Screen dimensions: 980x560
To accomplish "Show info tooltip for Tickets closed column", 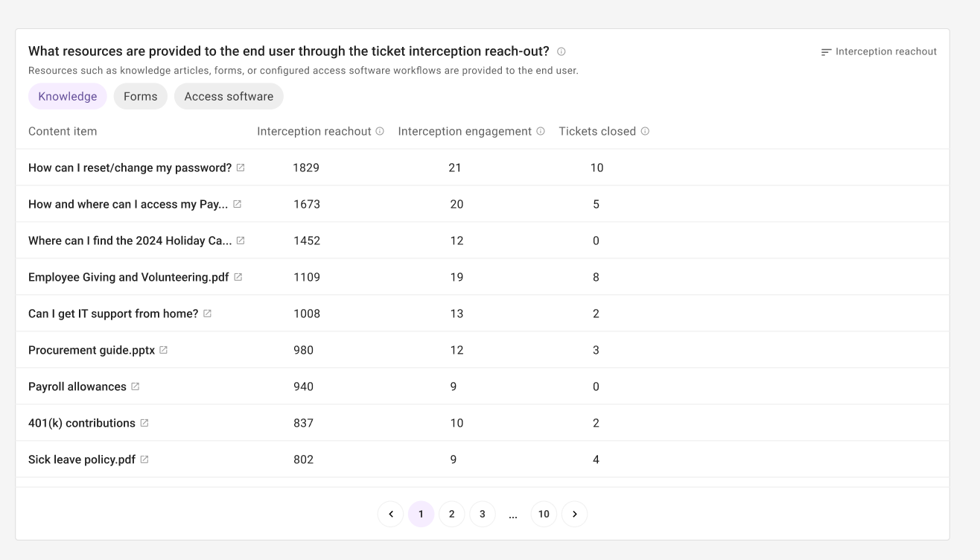I will [645, 131].
